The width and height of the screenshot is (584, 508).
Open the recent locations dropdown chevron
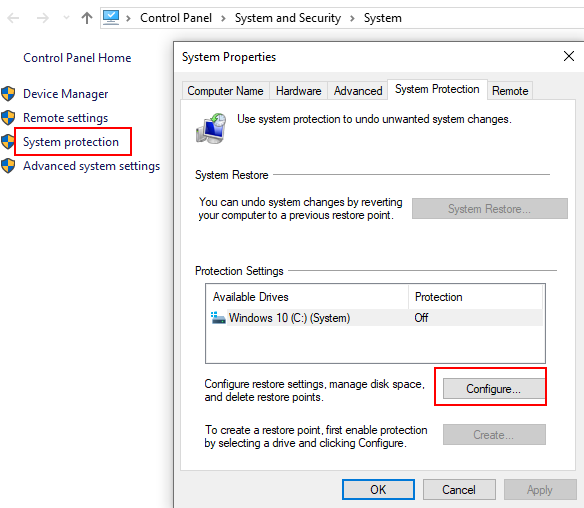tap(67, 18)
